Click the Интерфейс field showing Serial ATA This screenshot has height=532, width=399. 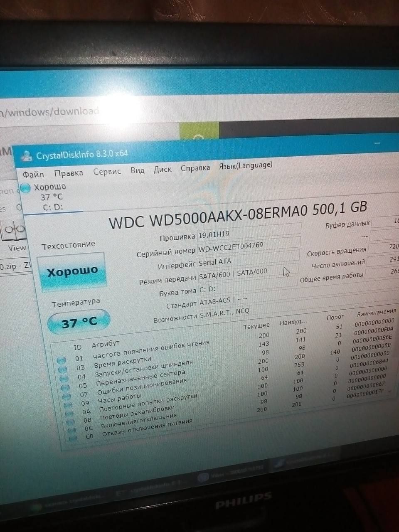(248, 259)
